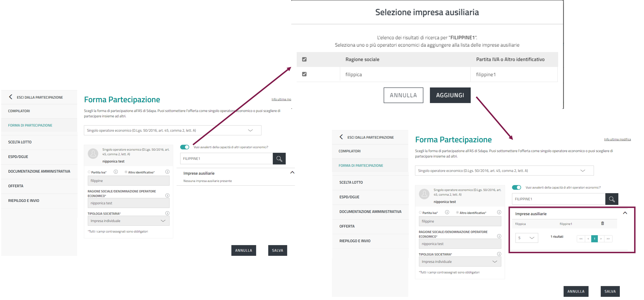Image resolution: width=644 pixels, height=300 pixels.
Task: Click search icon above the filippica auxiliary entry
Action: (612, 199)
